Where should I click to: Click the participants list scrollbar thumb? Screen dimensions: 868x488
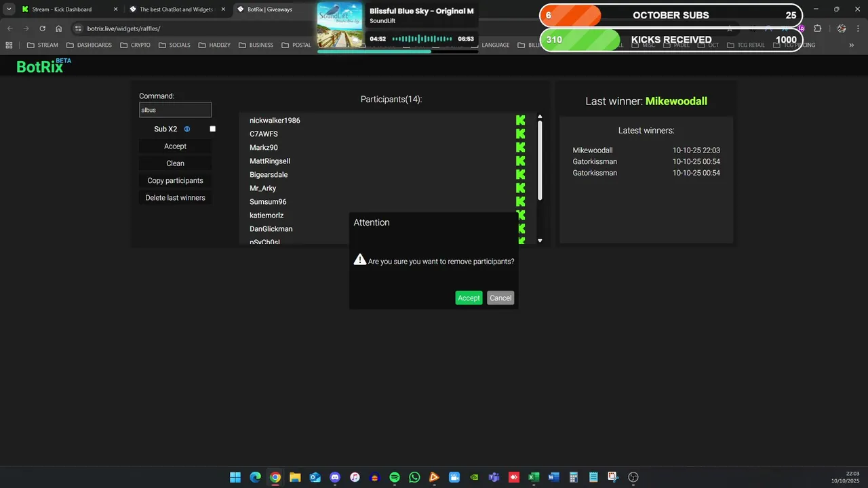coord(540,161)
